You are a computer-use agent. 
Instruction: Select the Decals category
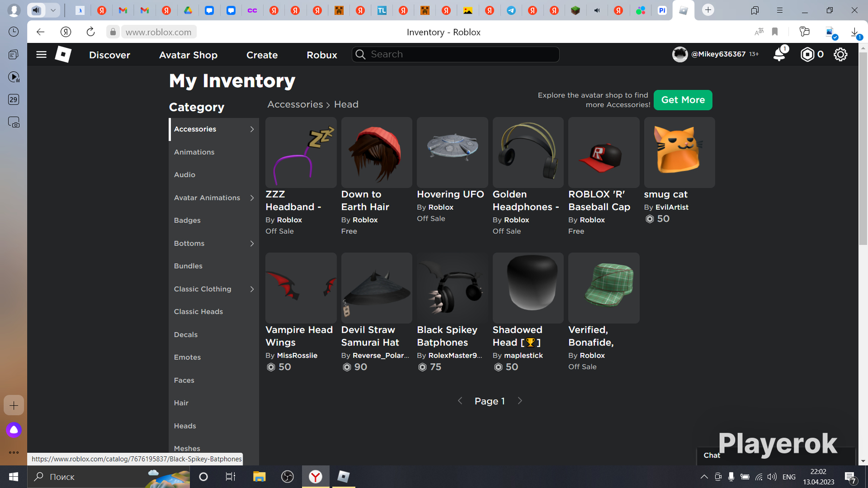coord(214,335)
